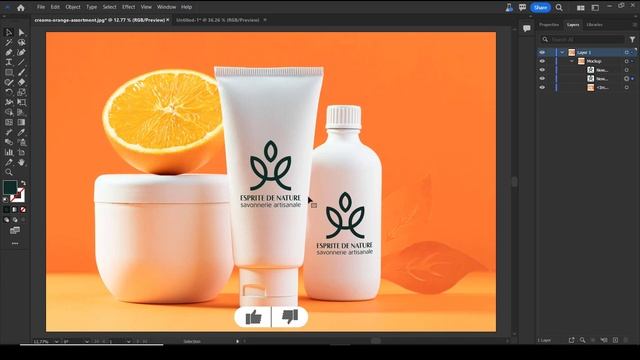Screen dimensions: 640x360
Task: Set fill to None red slash button
Action: point(23,210)
